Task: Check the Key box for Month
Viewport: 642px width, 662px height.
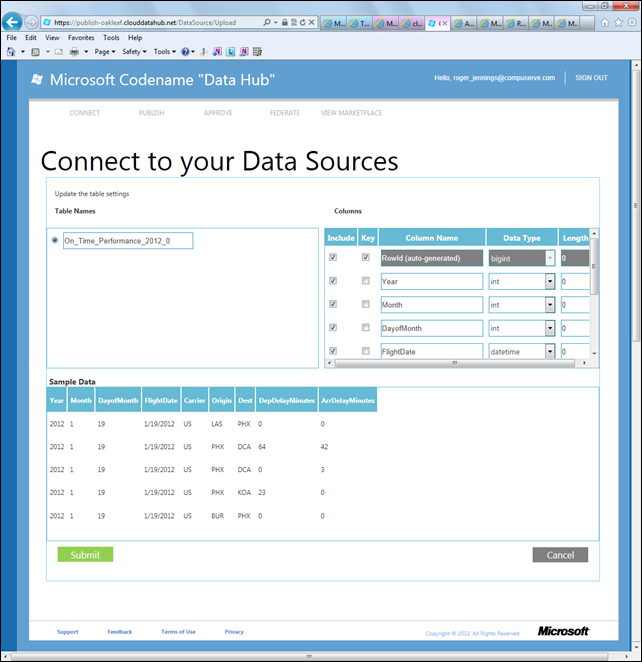Action: [x=366, y=304]
